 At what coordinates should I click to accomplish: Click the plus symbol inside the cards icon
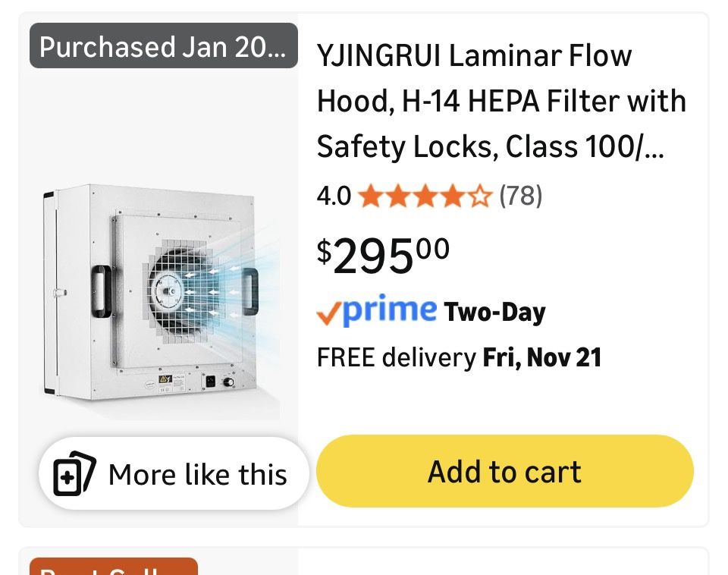coord(67,479)
